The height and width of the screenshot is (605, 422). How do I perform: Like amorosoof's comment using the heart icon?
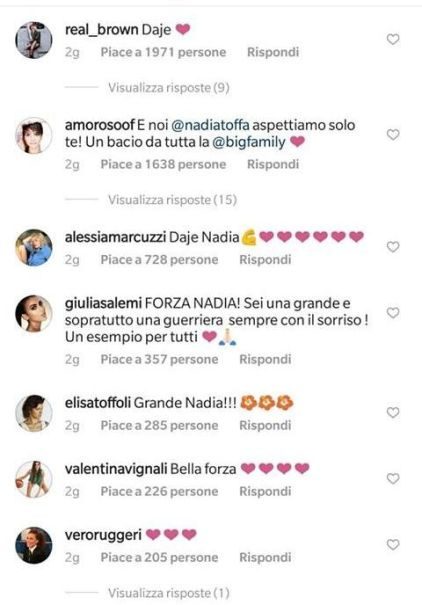(393, 135)
